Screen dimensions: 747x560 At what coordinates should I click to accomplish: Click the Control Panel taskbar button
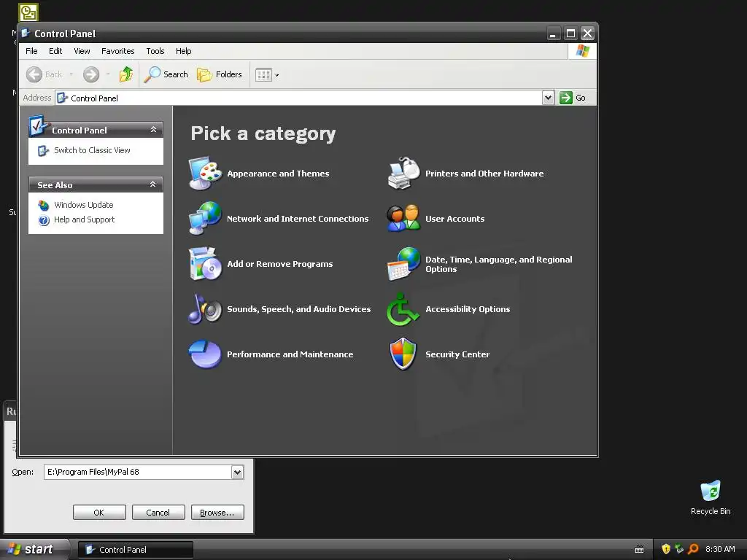point(136,550)
